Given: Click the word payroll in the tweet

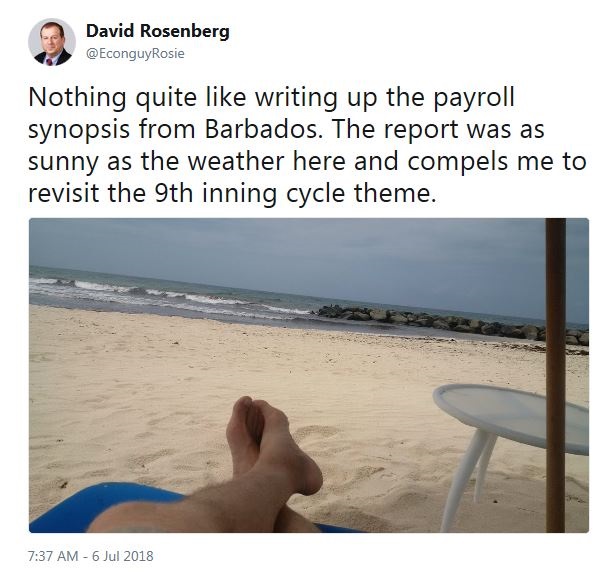Looking at the screenshot, I should pos(474,99).
